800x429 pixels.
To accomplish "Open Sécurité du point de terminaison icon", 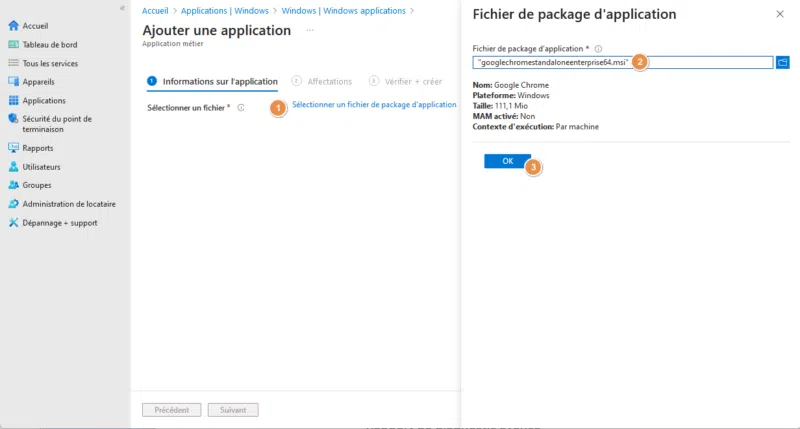I will [14, 119].
